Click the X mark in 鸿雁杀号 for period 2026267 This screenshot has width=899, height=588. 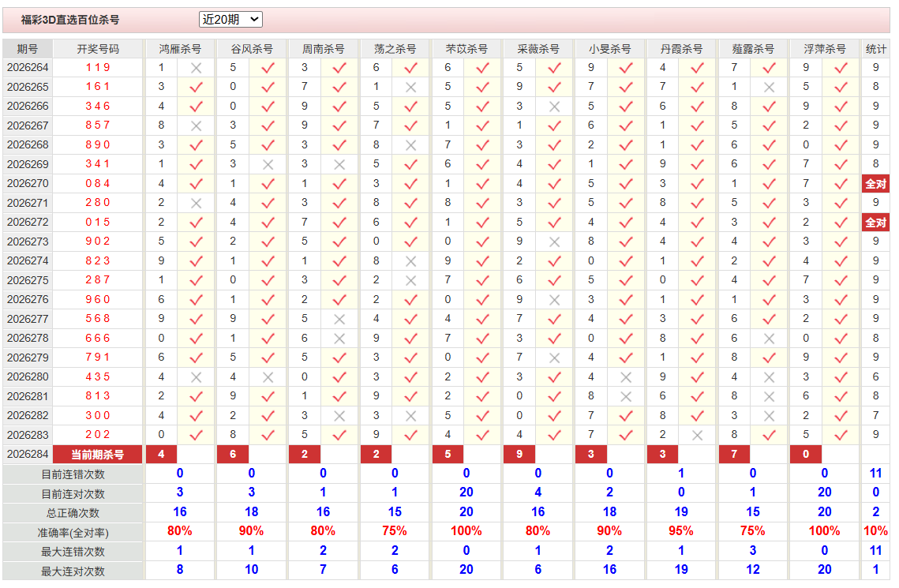(x=196, y=125)
